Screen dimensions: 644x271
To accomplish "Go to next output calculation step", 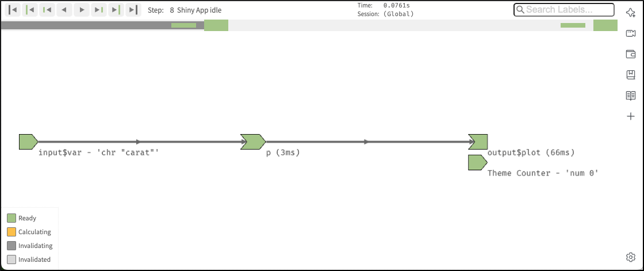I will pyautogui.click(x=99, y=10).
